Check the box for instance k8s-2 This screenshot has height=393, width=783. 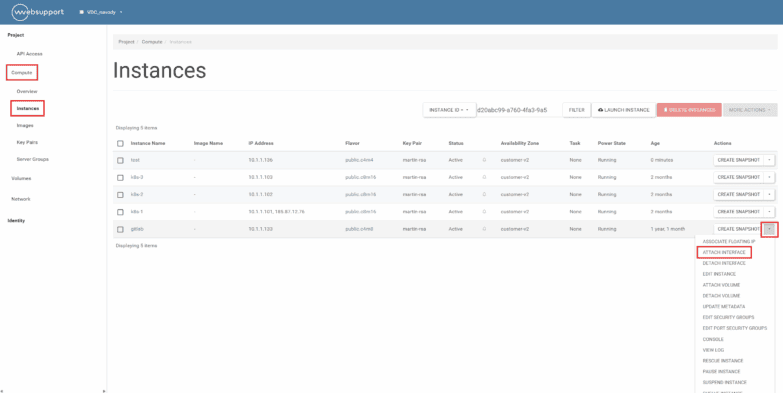click(x=120, y=194)
